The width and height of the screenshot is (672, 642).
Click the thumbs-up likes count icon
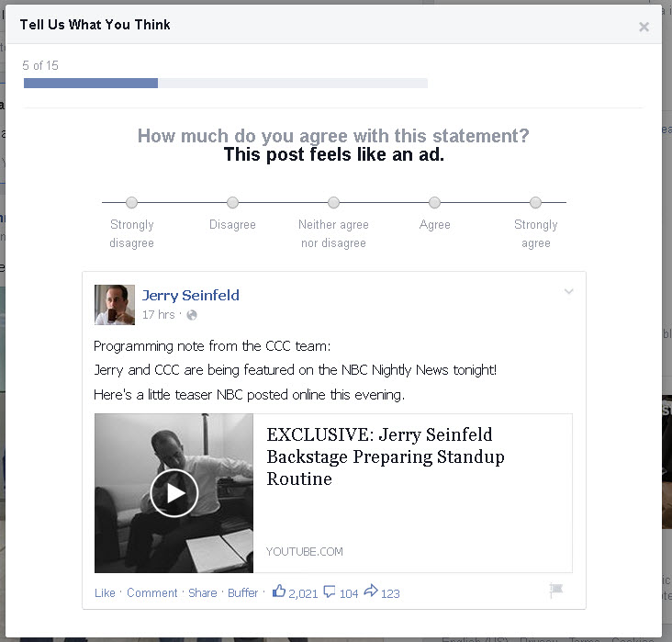click(x=279, y=591)
